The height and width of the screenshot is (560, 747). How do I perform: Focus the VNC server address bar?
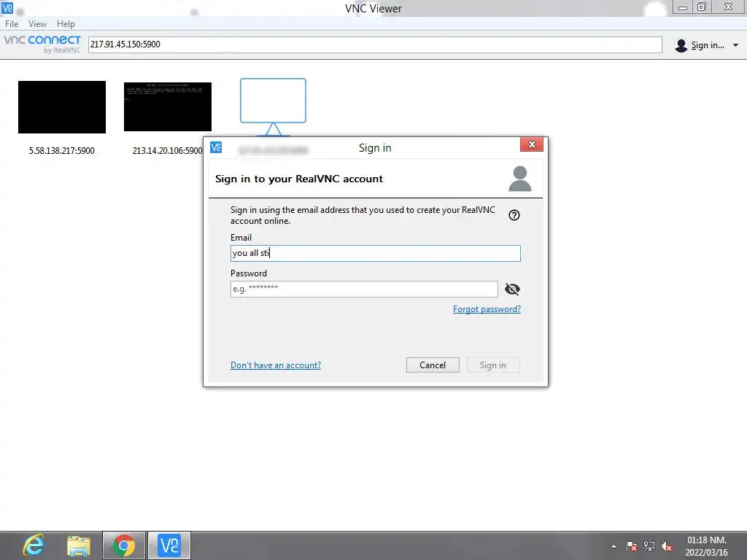375,44
